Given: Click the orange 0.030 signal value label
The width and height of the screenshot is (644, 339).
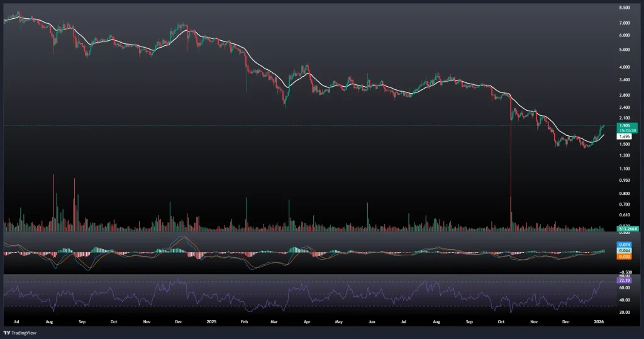Looking at the screenshot, I should (x=625, y=257).
